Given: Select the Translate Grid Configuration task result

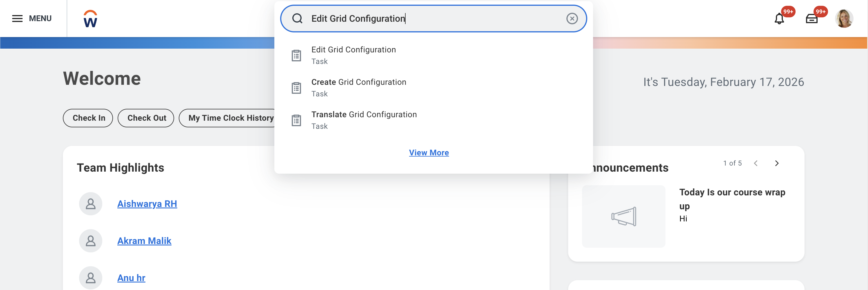Looking at the screenshot, I should point(364,120).
